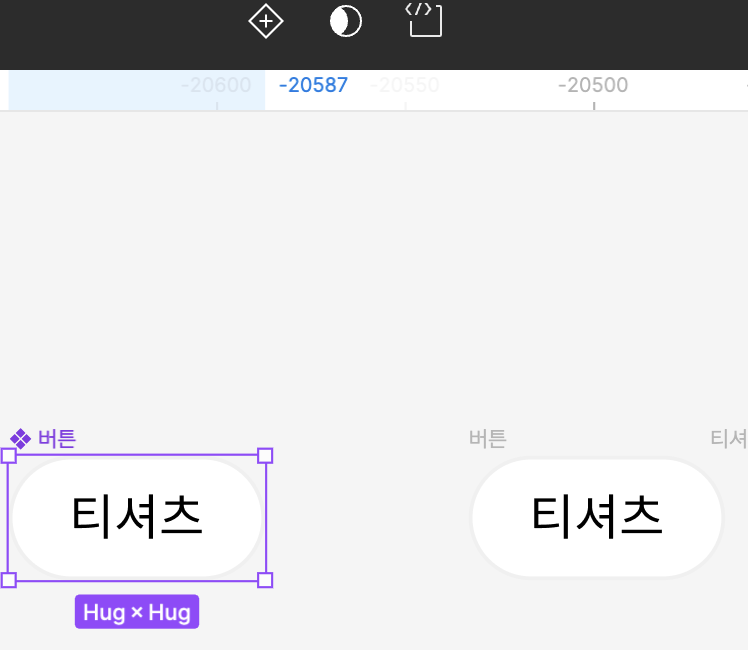This screenshot has width=748, height=650.
Task: Select the purple 버튼 component label
Action: tap(57, 439)
